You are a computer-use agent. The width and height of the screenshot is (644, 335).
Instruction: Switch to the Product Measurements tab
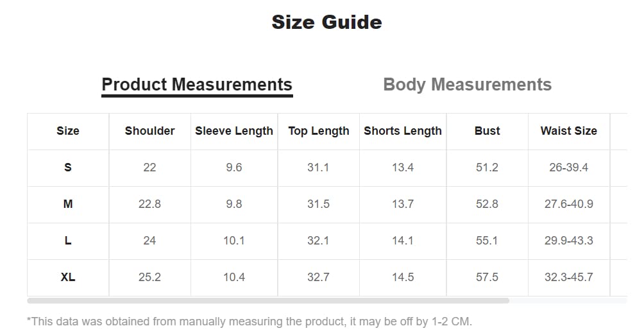pos(197,85)
